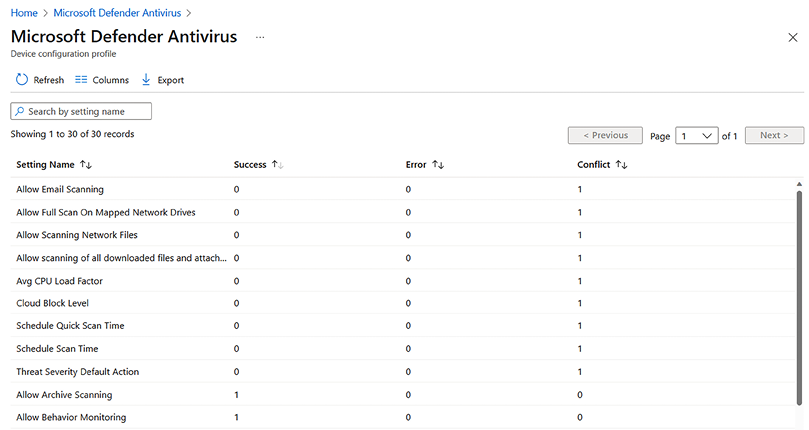Screen dimensions: 809x430
Task: Click the Conflict column header text
Action: coord(593,165)
